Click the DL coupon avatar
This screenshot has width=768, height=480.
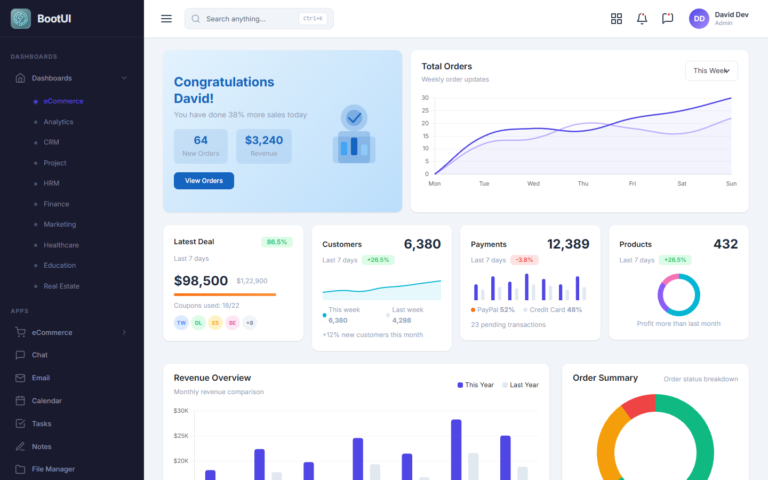(198, 323)
